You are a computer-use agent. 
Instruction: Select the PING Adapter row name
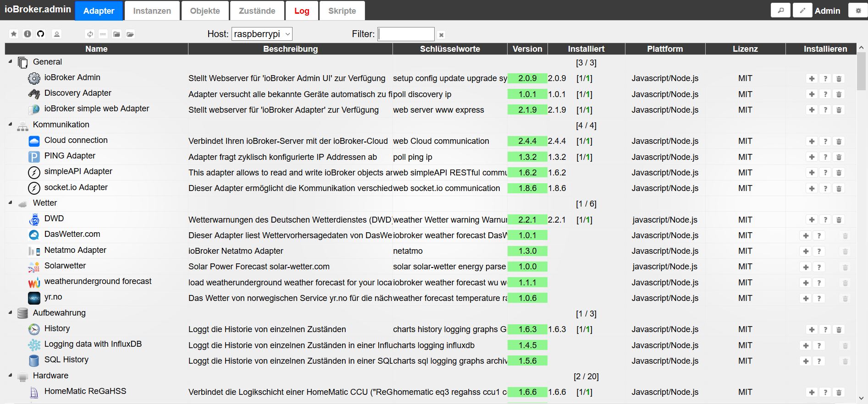tap(70, 156)
